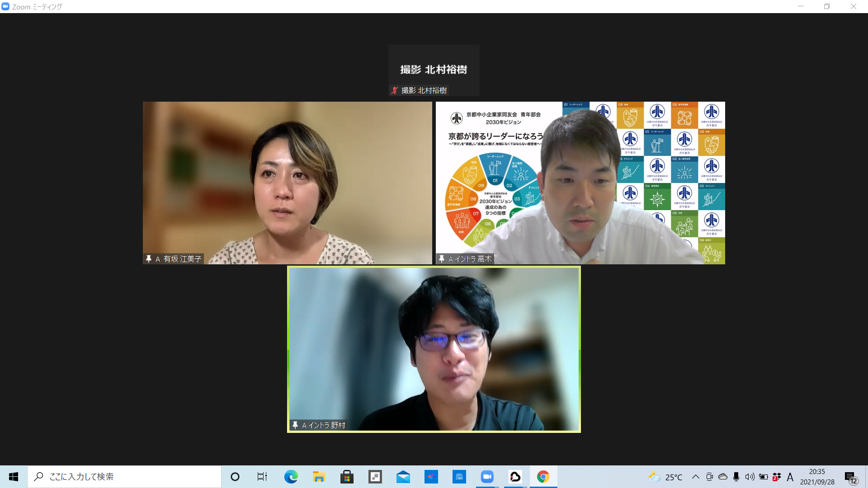This screenshot has width=868, height=488.
Task: Open the blue tile app next to Mail
Action: pos(431,477)
